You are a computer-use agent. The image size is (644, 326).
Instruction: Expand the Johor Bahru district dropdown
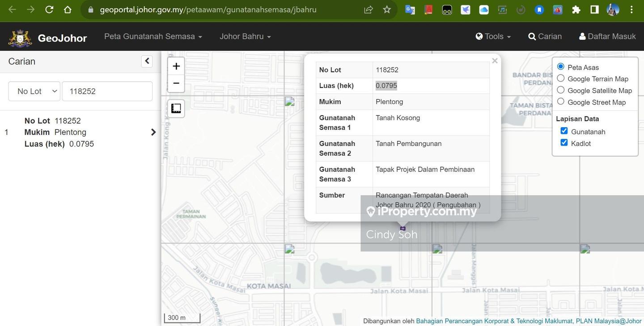pos(245,37)
